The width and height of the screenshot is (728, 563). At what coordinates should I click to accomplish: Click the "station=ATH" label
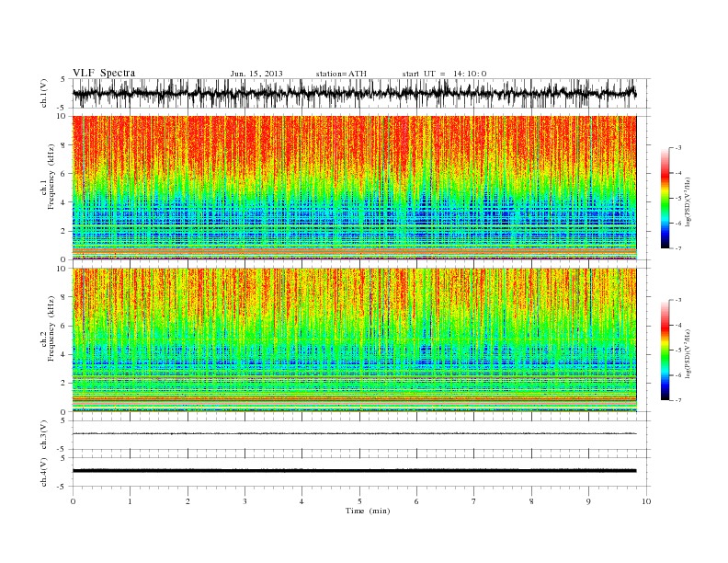[341, 74]
